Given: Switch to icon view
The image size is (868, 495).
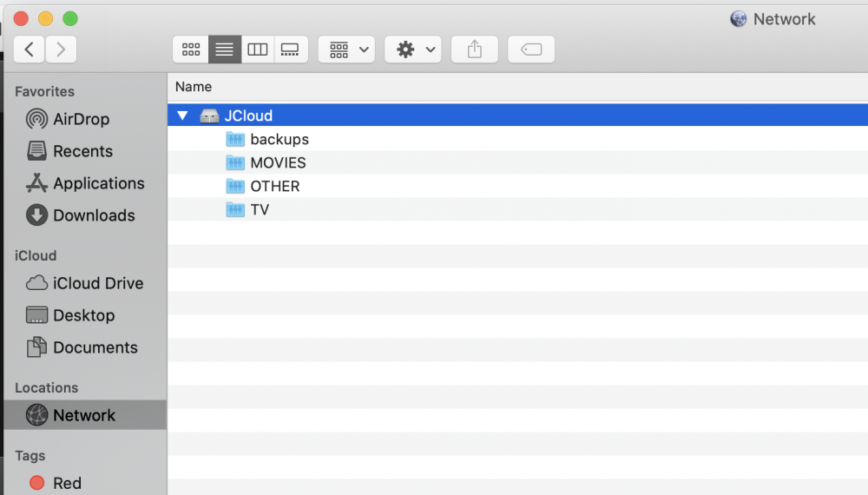Looking at the screenshot, I should click(x=191, y=49).
